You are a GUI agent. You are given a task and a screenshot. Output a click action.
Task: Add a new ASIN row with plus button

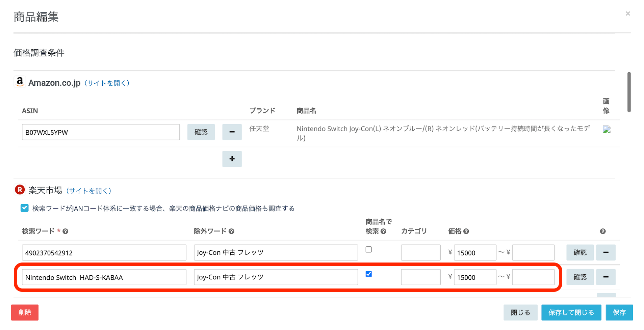click(x=232, y=159)
